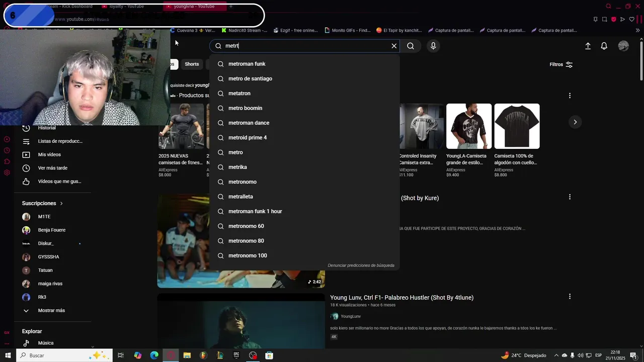Open Listas de reproducción in sidebar
Image resolution: width=644 pixels, height=362 pixels.
(x=53, y=141)
